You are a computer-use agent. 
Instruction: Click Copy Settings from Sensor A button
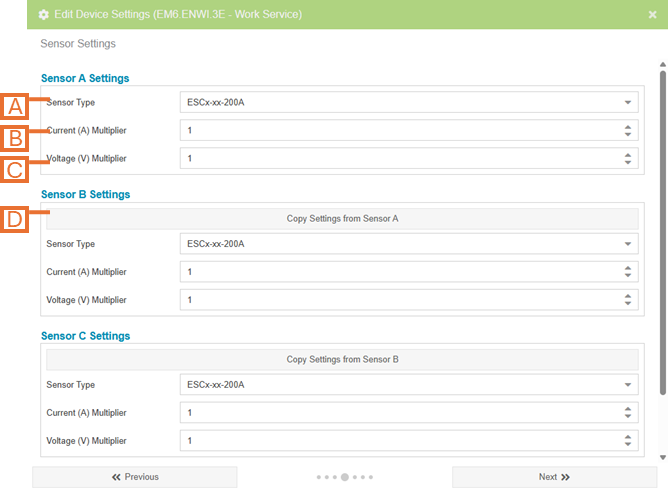point(343,219)
